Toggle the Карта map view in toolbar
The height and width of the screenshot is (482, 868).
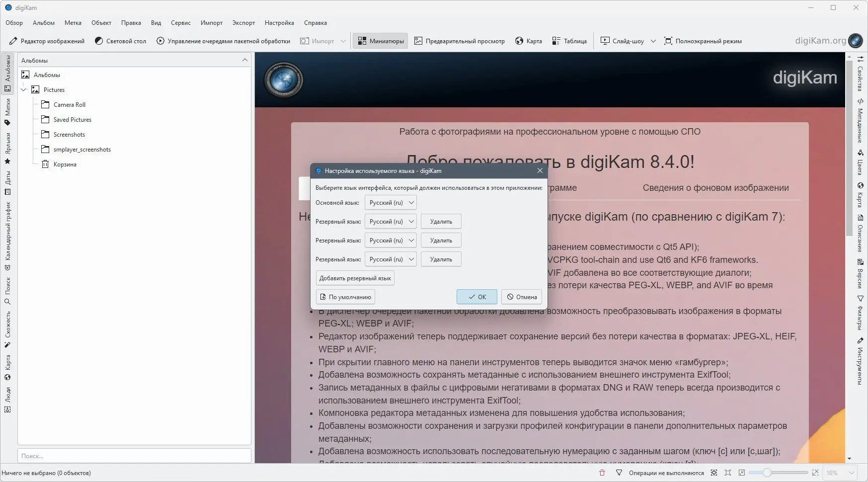pos(529,41)
